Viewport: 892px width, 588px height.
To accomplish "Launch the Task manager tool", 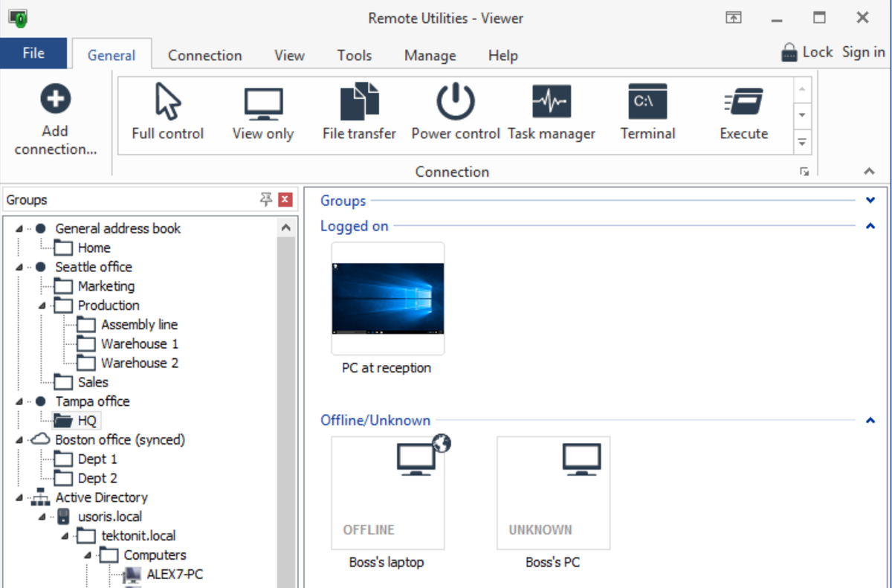I will 552,110.
